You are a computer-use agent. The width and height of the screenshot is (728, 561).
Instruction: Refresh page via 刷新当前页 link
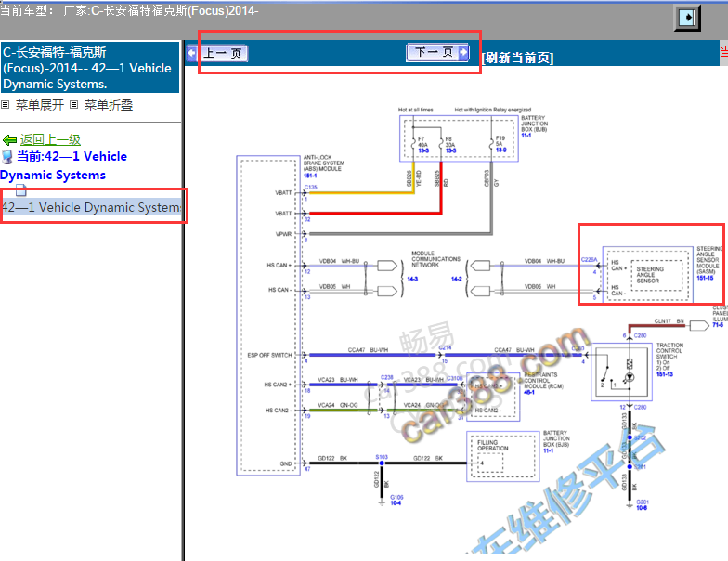518,58
